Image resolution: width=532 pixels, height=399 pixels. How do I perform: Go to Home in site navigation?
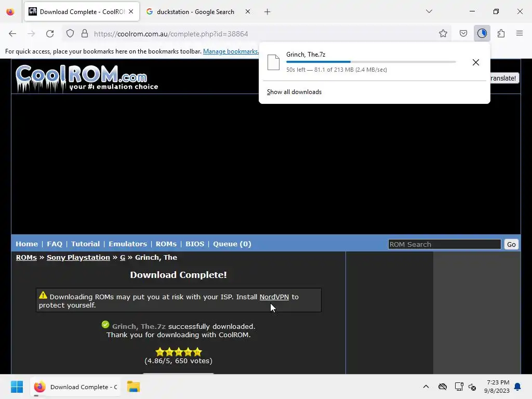[x=27, y=244]
